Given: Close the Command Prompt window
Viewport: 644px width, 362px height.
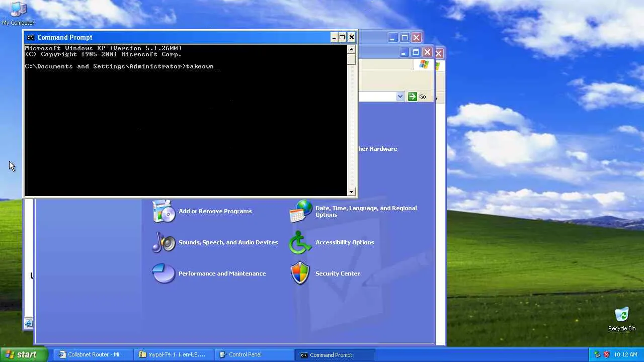Looking at the screenshot, I should 352,37.
